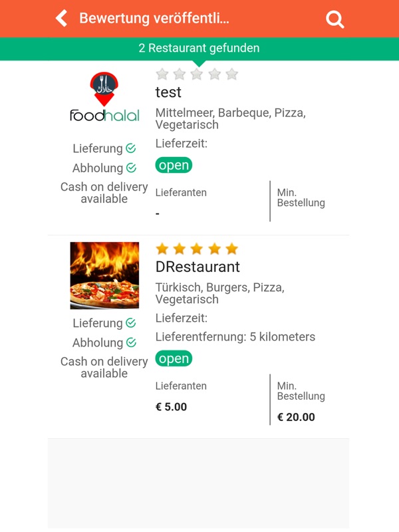Tap the DRestaurant five-star rating
The height and width of the screenshot is (532, 399).
coord(197,249)
